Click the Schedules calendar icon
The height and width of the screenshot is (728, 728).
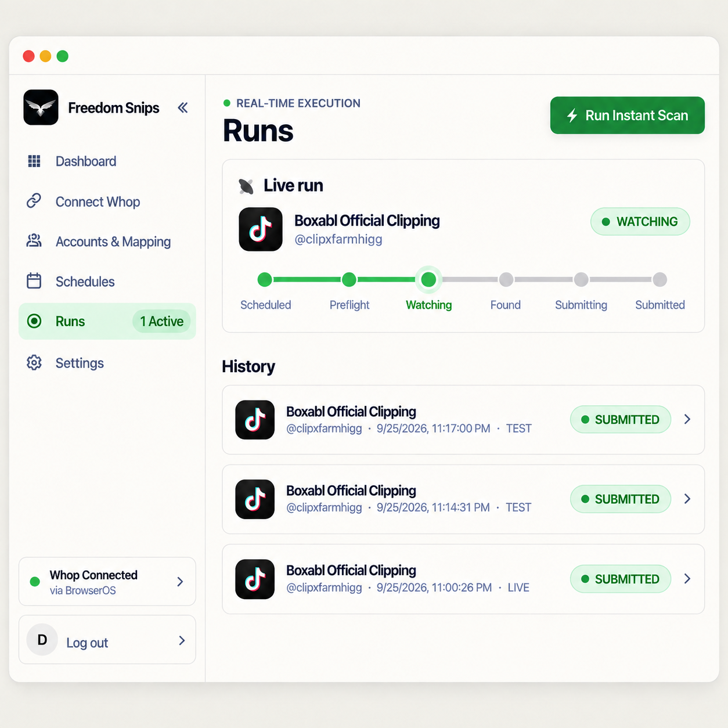34,281
